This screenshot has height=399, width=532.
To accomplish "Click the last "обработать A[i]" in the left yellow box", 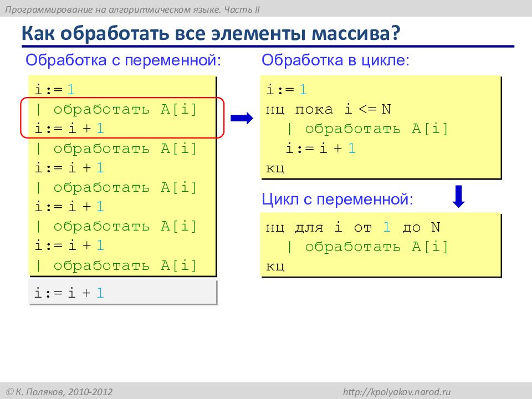I will pyautogui.click(x=125, y=265).
